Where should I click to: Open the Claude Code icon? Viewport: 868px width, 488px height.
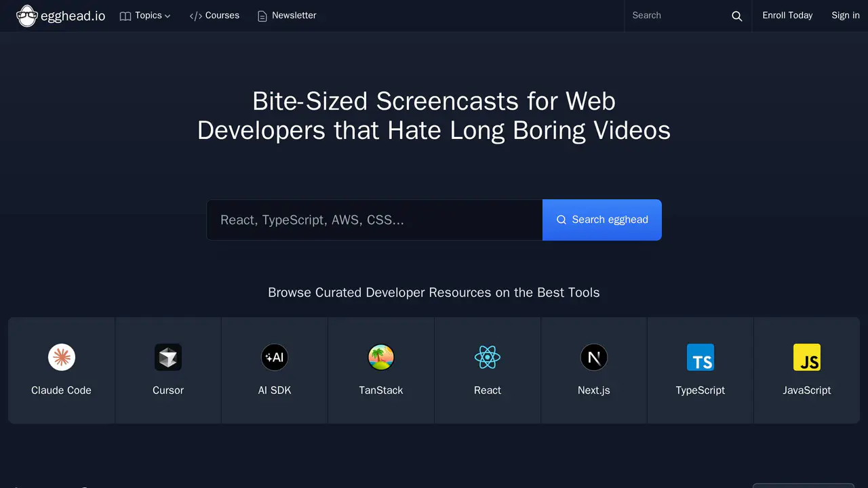coord(62,357)
